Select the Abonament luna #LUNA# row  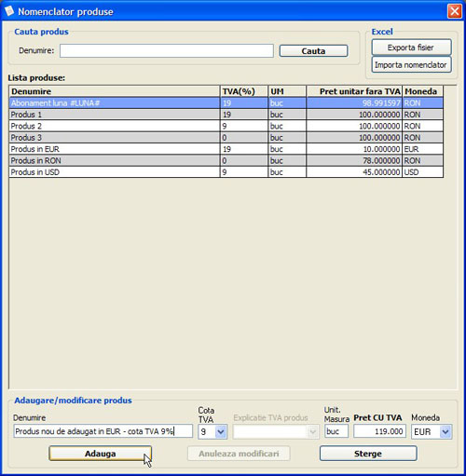[x=226, y=103]
